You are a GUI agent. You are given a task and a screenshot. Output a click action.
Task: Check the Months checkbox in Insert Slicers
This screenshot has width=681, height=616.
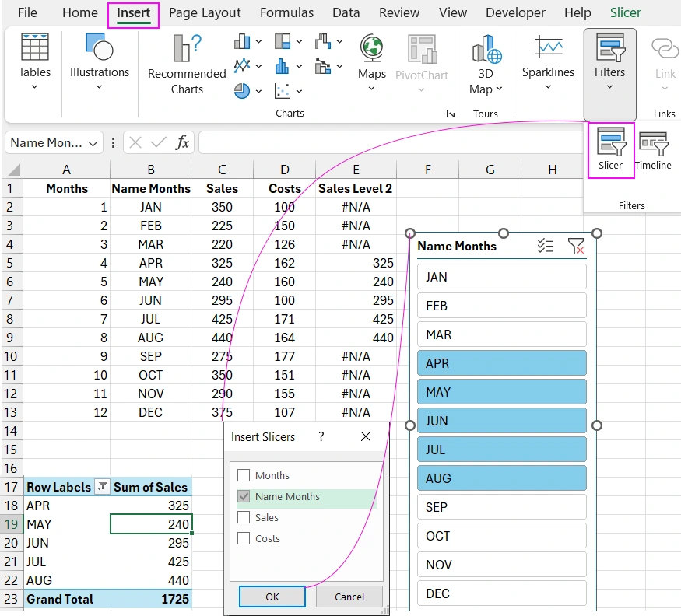(244, 475)
